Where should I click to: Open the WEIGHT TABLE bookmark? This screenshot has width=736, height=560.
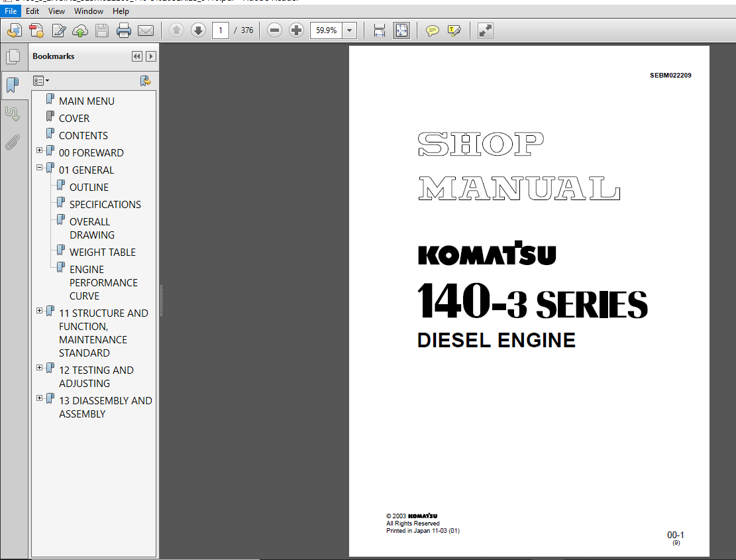pos(102,252)
